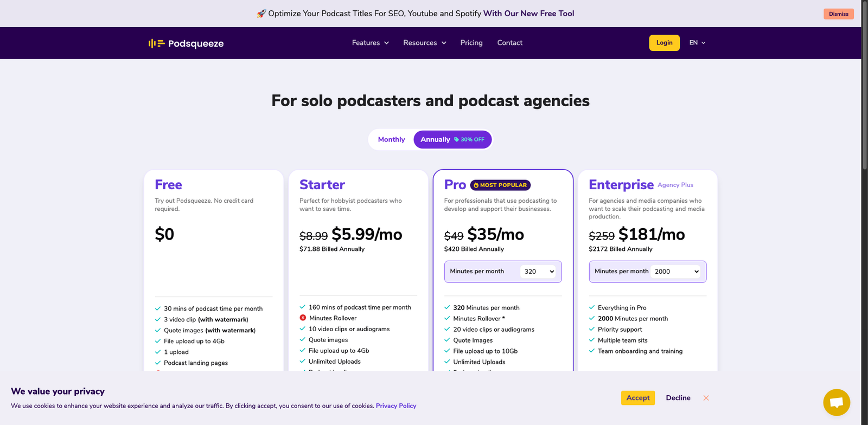Click the $35/mo Pro price
Screen dimensions: 868x425
495,234
